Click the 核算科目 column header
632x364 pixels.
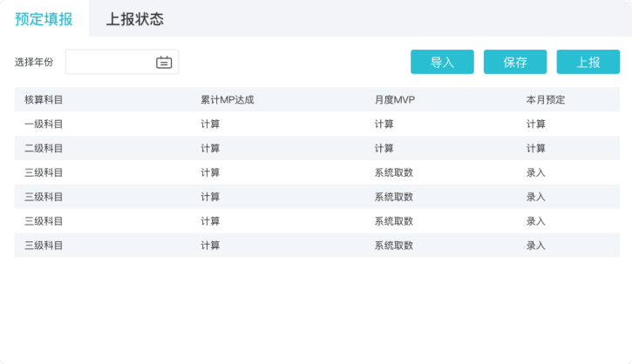(44, 99)
